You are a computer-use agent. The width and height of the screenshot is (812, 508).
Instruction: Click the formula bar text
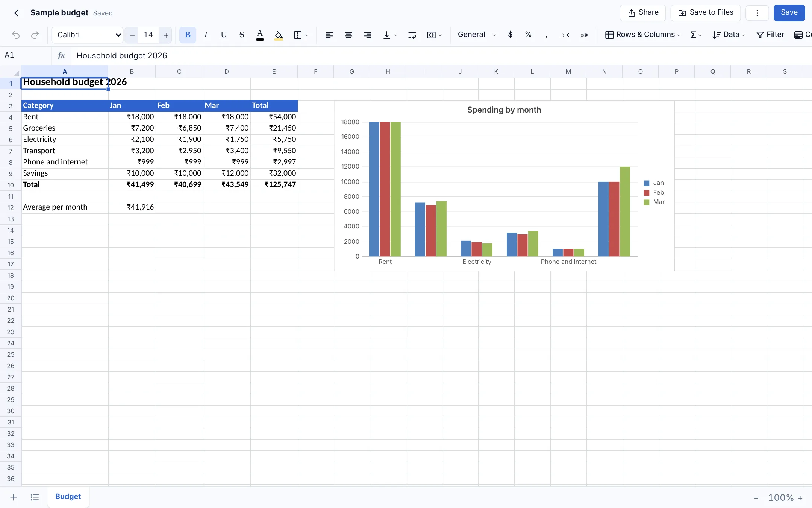click(122, 56)
